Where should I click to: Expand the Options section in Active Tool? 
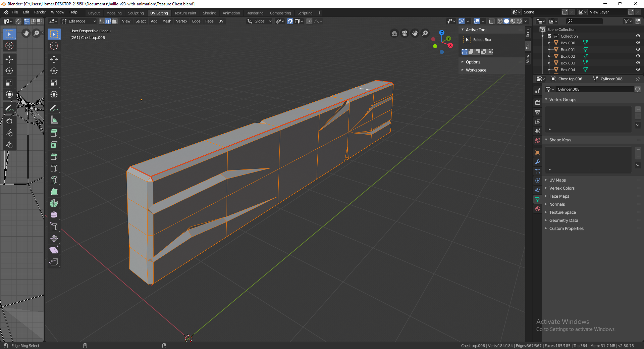(473, 62)
